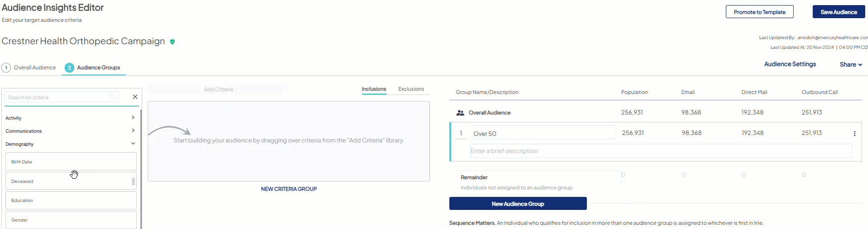Expand the Activity criteria category
The width and height of the screenshot is (868, 229).
133,118
